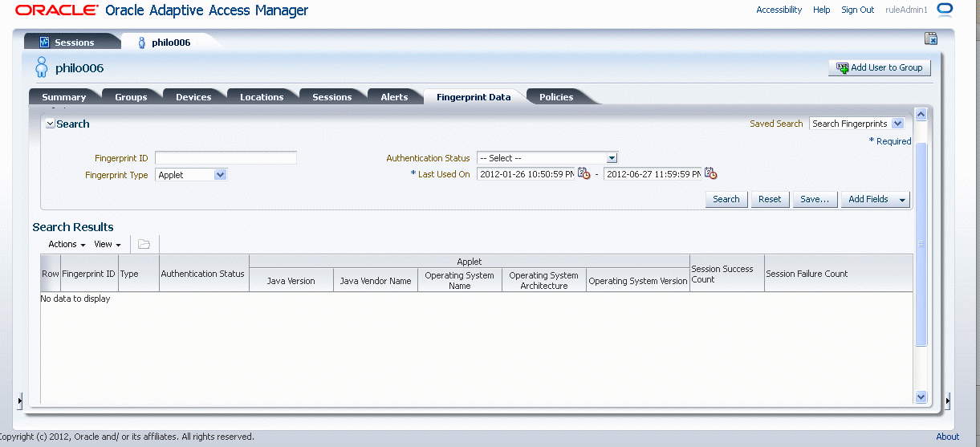Switch to the Alerts tab
This screenshot has width=980, height=447.
pos(394,97)
